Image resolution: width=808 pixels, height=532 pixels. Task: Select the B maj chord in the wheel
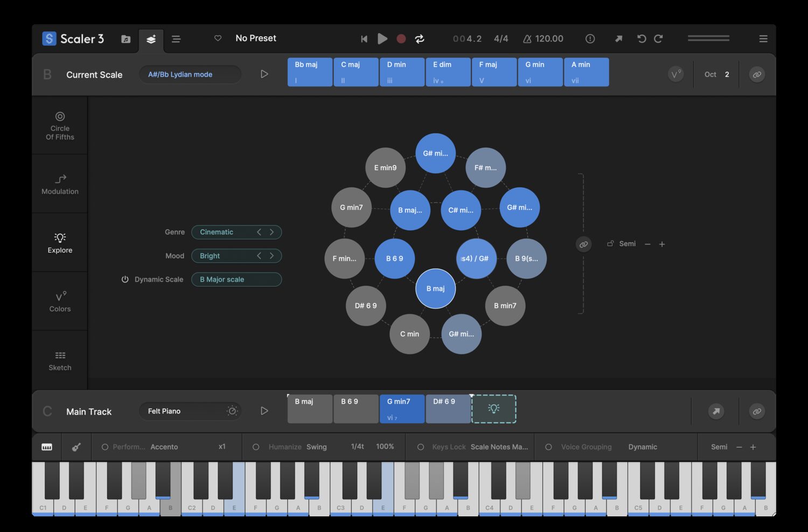click(435, 289)
